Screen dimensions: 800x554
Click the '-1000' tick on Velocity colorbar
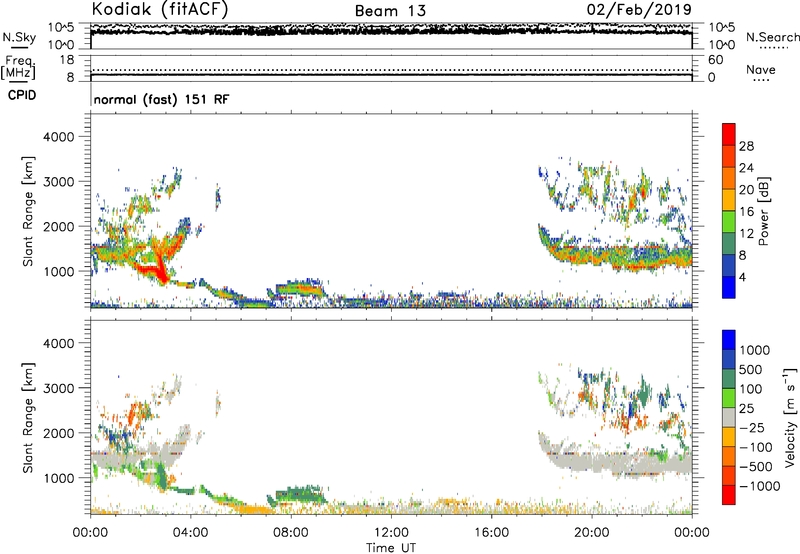click(760, 486)
